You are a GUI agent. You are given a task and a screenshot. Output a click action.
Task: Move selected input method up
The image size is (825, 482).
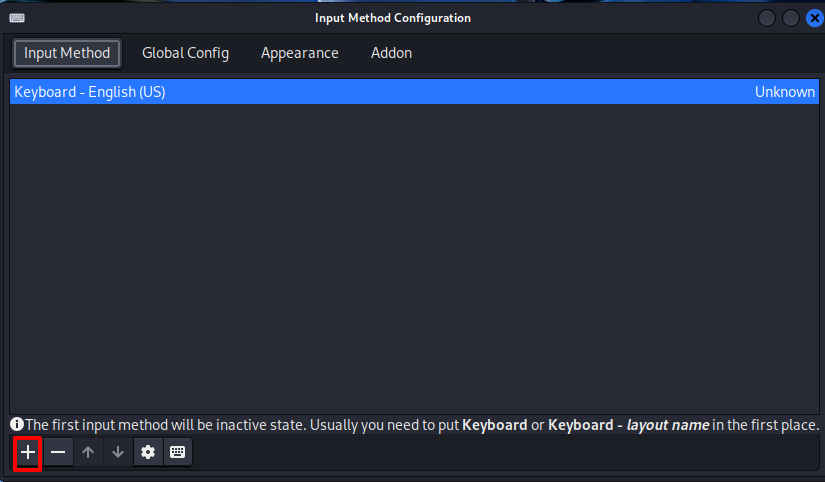(88, 452)
